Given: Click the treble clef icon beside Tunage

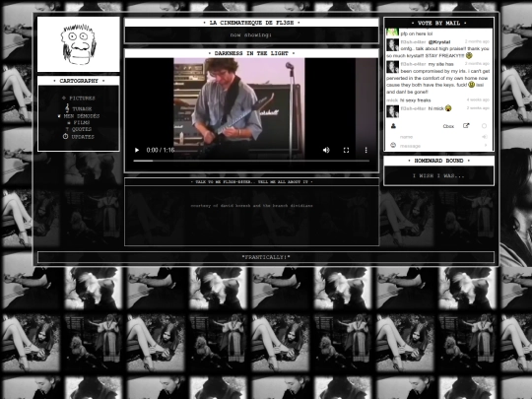Looking at the screenshot, I should (67, 108).
